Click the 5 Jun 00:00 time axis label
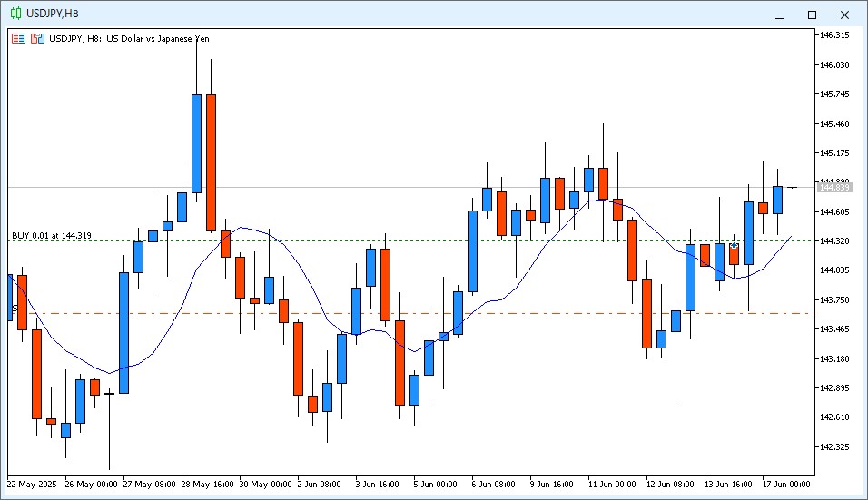The image size is (868, 500). [x=436, y=485]
